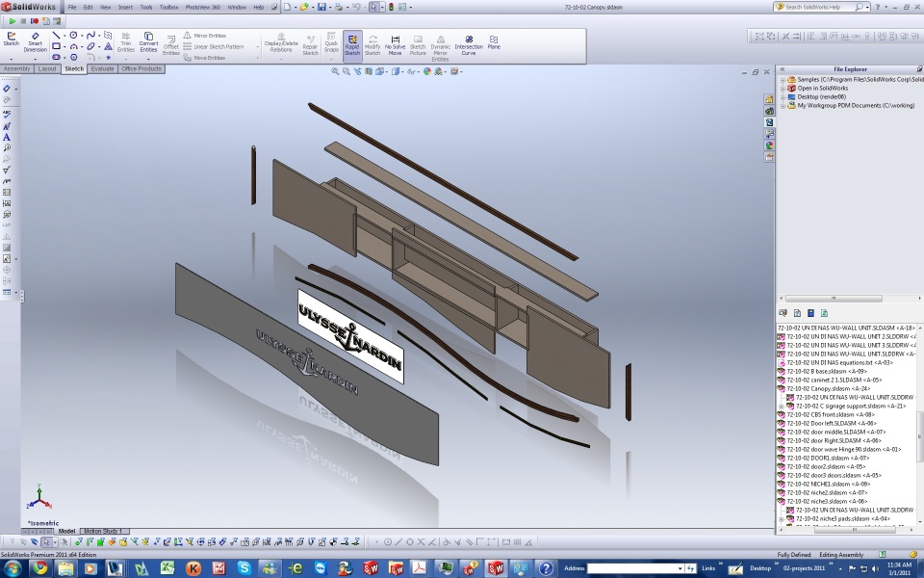The image size is (924, 578).
Task: Open the File menu
Action: (72, 7)
